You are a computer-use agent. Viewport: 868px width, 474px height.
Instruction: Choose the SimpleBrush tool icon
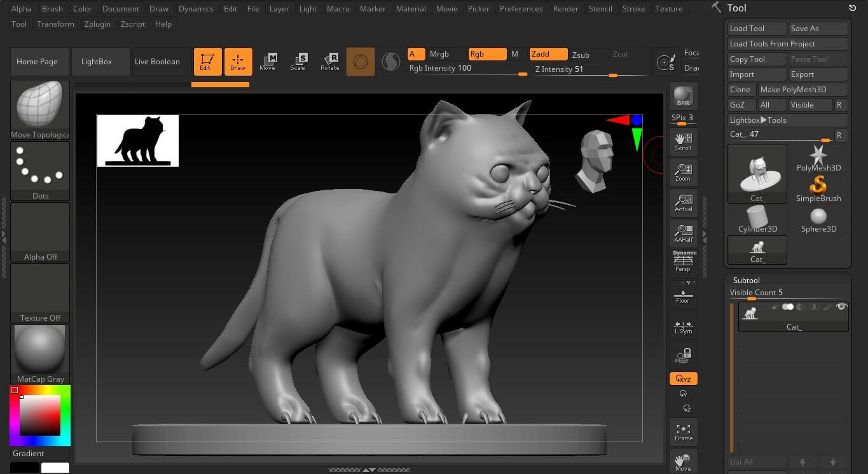click(818, 189)
